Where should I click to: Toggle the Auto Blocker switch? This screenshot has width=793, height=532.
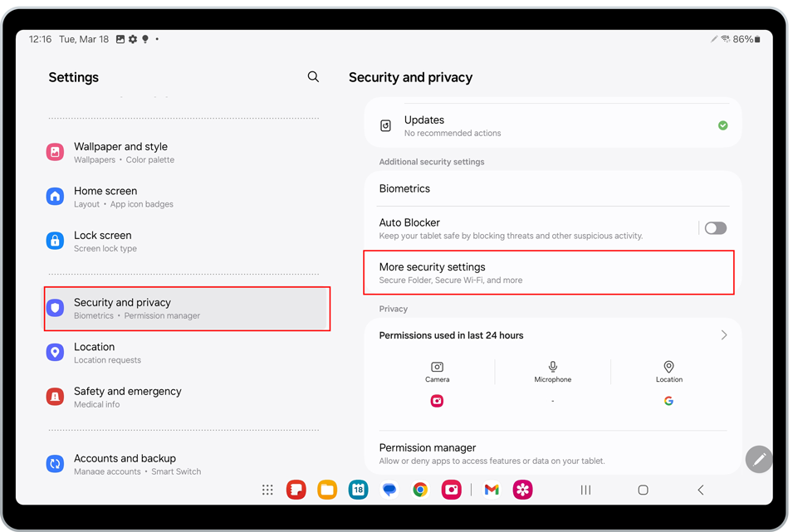[x=716, y=228]
